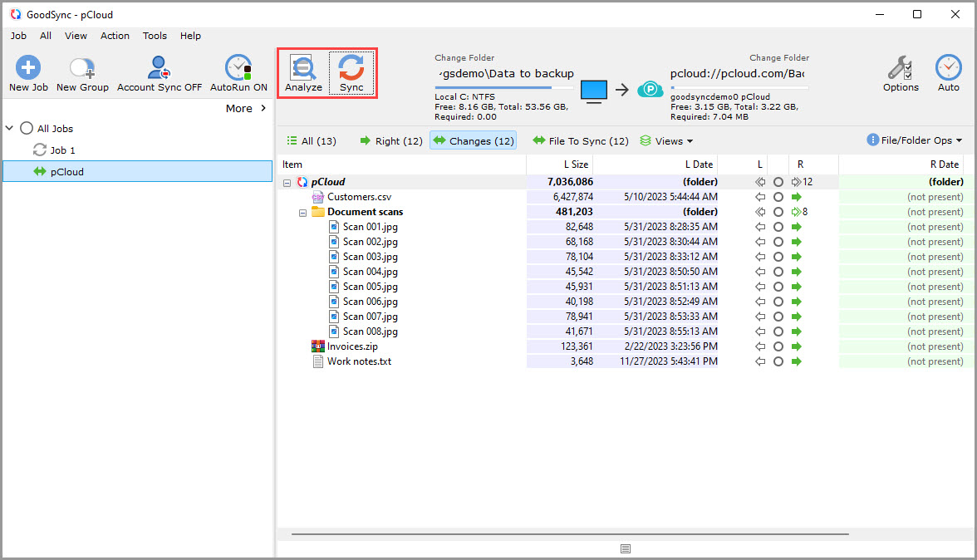977x560 pixels.
Task: Open File/Folder Ops dropdown
Action: 915,140
